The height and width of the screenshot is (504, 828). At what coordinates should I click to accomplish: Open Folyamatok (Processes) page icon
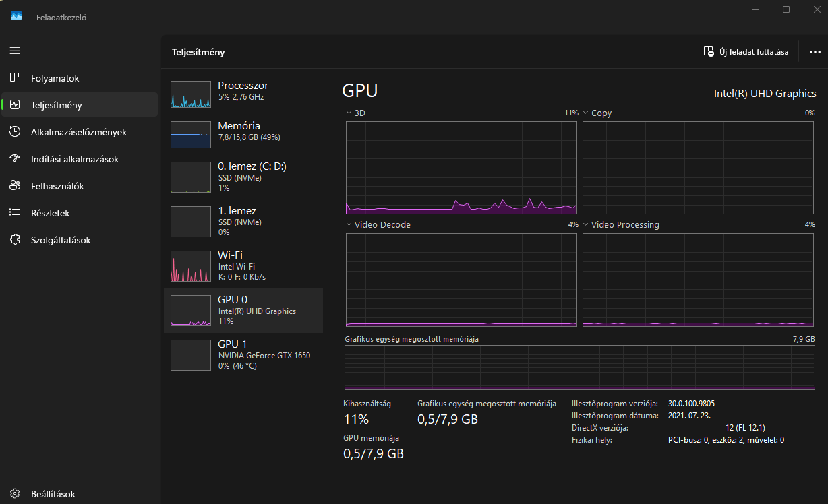(15, 78)
